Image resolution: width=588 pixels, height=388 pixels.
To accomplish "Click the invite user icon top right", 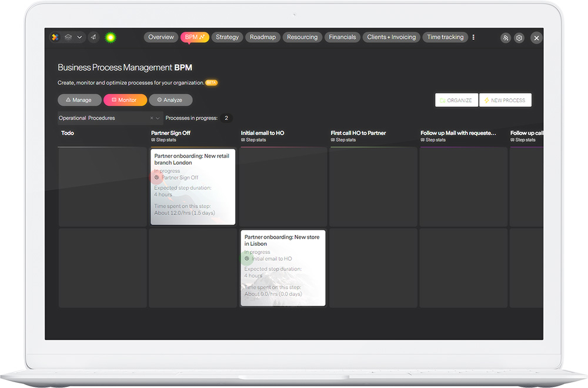I will click(505, 37).
